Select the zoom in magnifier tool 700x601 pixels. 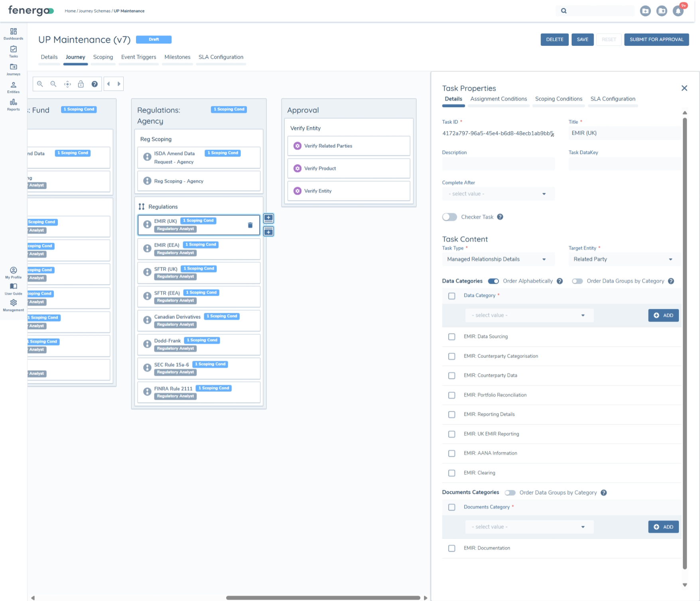(40, 84)
